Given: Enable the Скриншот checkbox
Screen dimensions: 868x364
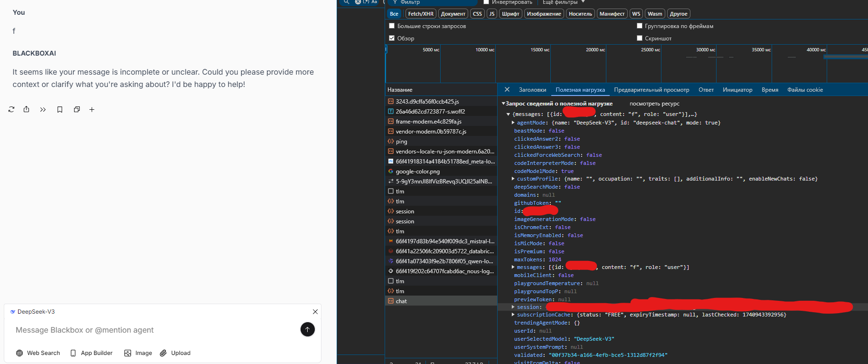Looking at the screenshot, I should (x=640, y=38).
